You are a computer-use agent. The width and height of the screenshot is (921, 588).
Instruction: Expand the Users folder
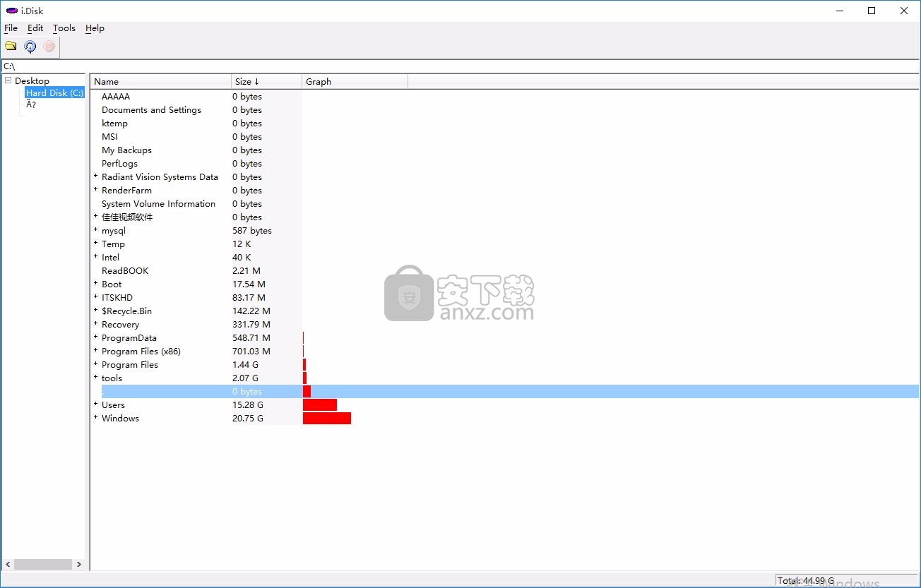[96, 404]
